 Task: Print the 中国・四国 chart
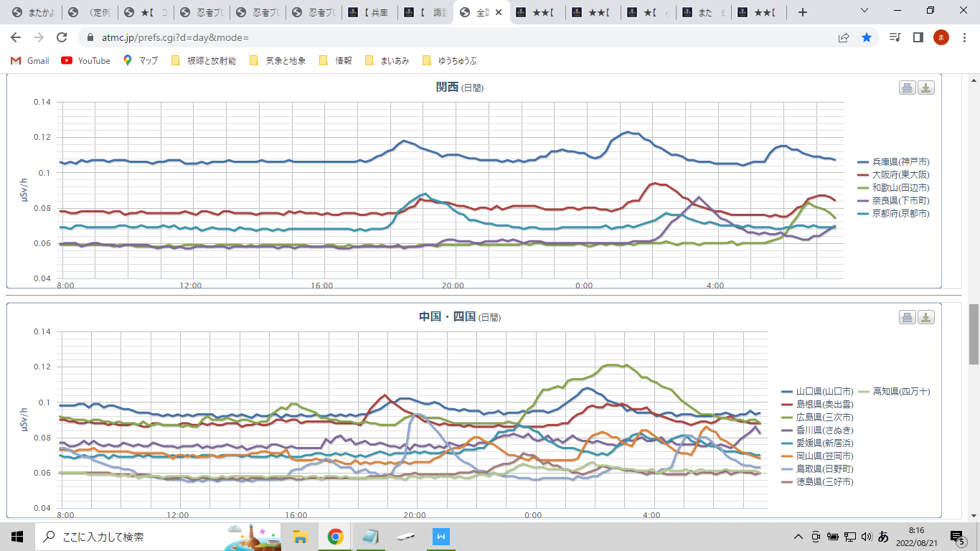(x=907, y=317)
